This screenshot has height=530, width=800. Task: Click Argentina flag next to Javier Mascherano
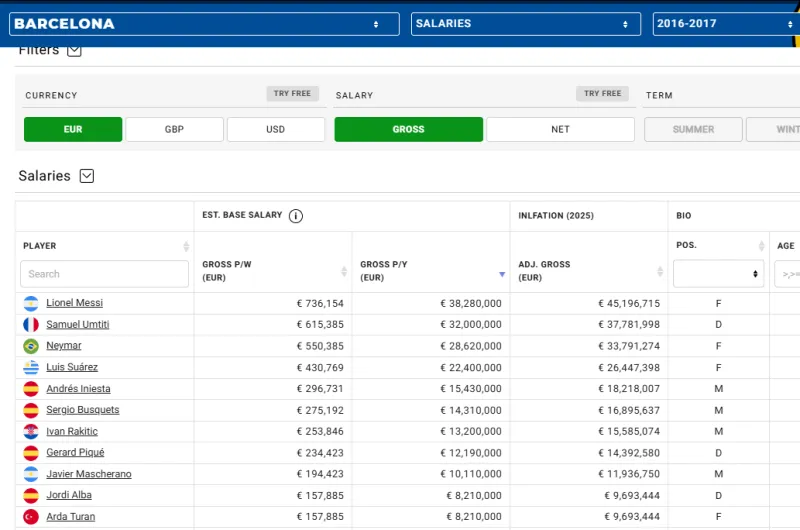tap(31, 474)
